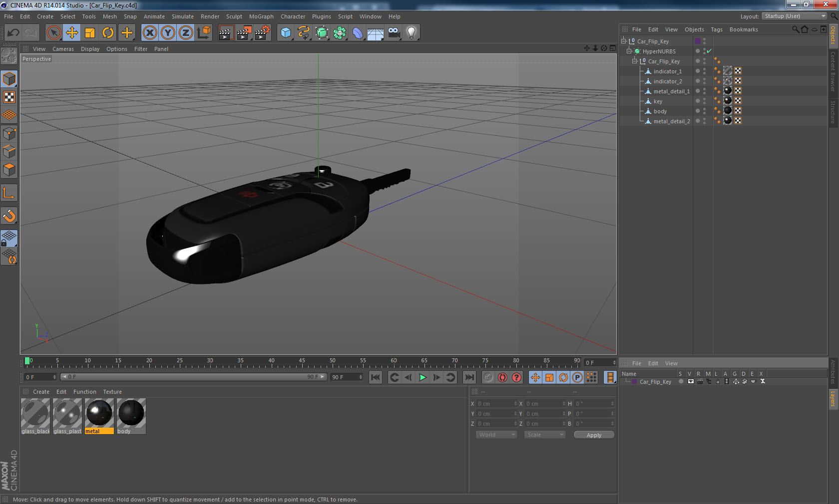Open the Layout Startup dropdown

[x=795, y=16]
